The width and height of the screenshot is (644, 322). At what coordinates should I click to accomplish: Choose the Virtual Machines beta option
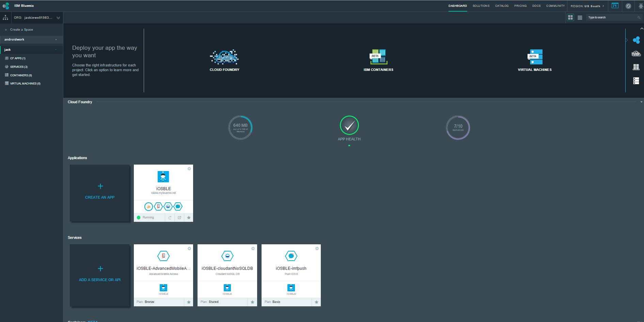pos(535,60)
